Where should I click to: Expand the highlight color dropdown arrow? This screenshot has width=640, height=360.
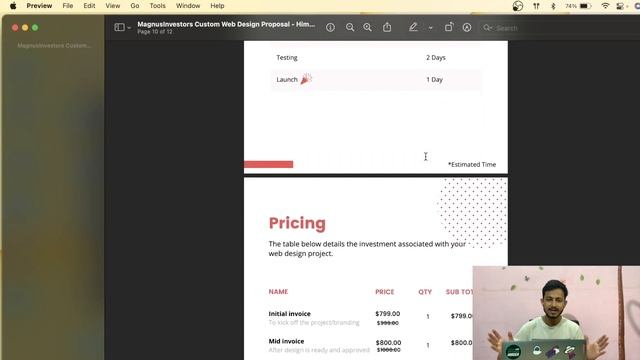(x=431, y=28)
